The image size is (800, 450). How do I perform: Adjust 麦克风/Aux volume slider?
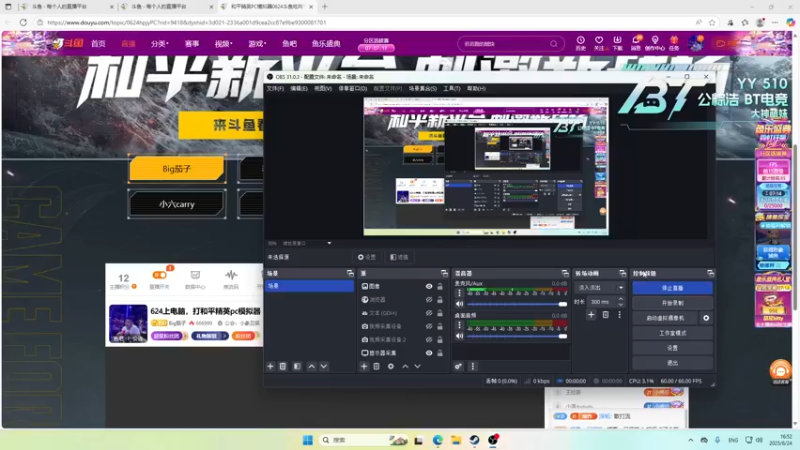[x=517, y=304]
